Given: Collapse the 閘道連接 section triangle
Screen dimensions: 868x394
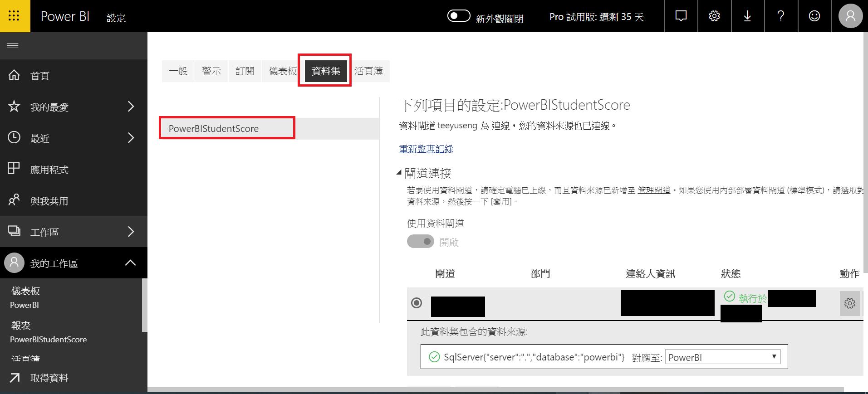Looking at the screenshot, I should [399, 172].
